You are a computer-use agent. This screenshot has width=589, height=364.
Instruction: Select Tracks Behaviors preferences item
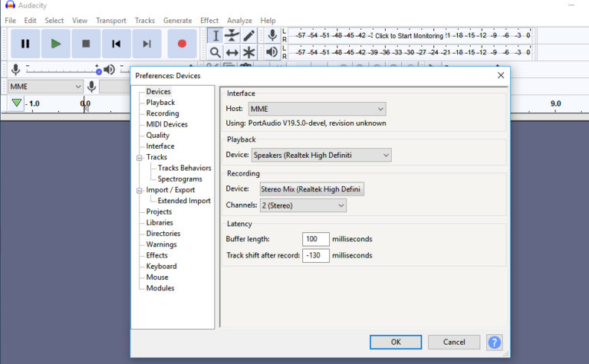184,168
